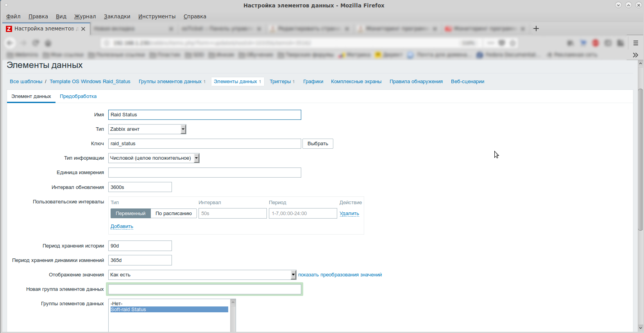Image resolution: width=644 pixels, height=333 pixels.
Task: Focus the Интервал field with 50s
Action: pyautogui.click(x=233, y=214)
